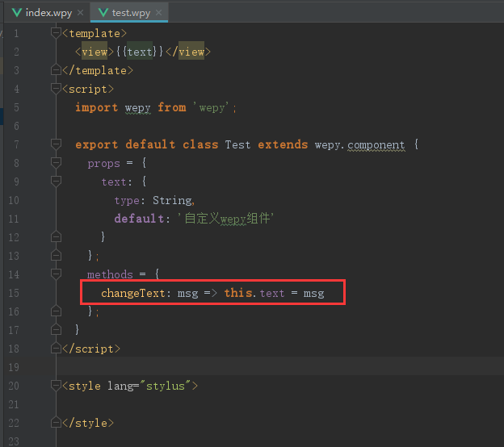This screenshot has width=504, height=447.
Task: Click 'String' on line 10
Action: 172,200
